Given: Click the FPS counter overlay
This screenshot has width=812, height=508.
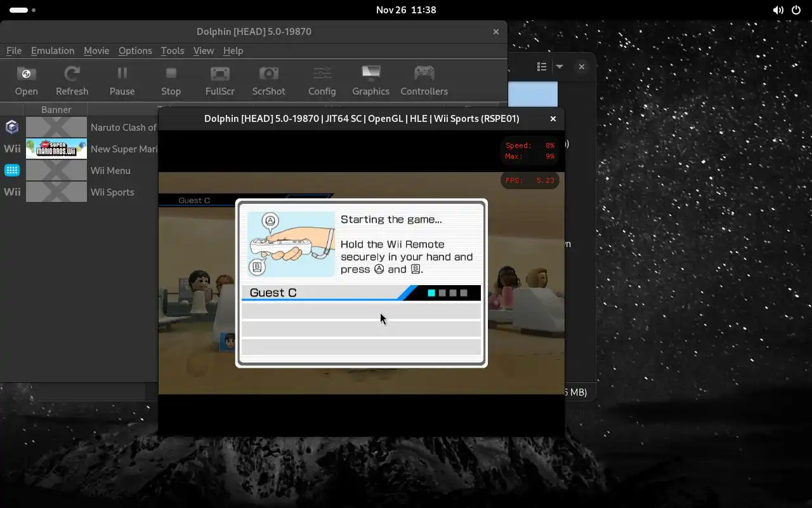Looking at the screenshot, I should (530, 180).
